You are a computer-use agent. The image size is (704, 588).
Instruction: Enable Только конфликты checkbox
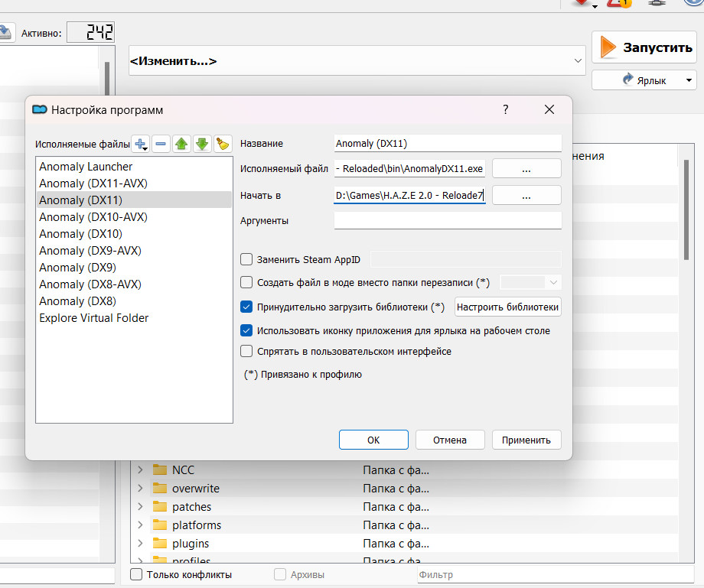pos(136,574)
